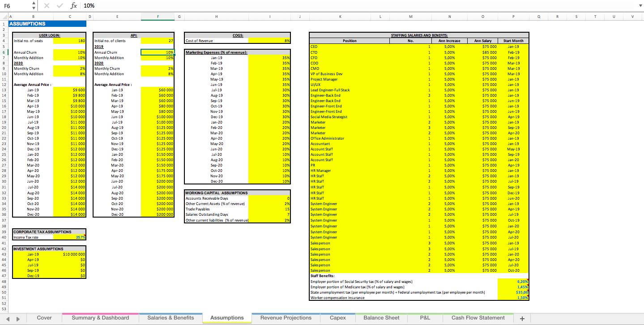Select the CTO salary $85 000 cell

click(x=482, y=52)
